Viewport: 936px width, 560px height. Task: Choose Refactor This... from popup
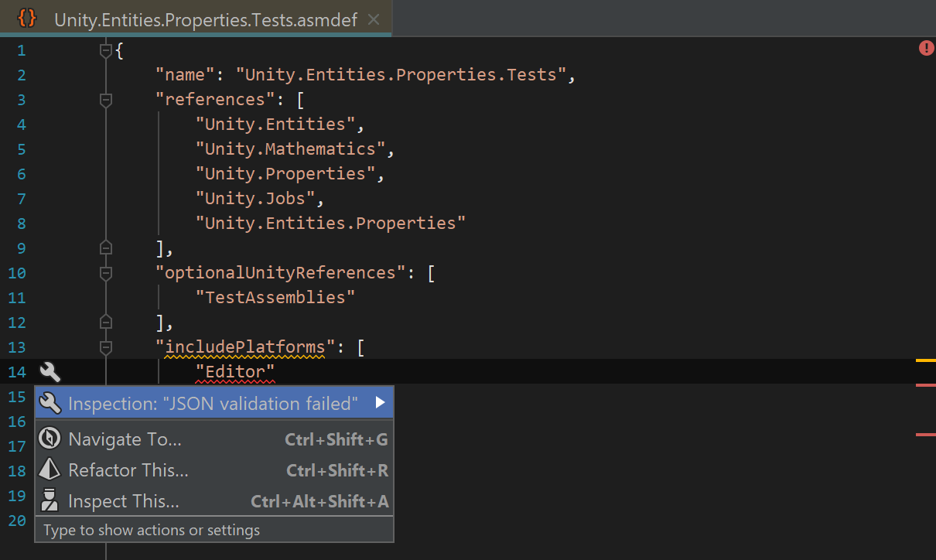click(x=128, y=470)
